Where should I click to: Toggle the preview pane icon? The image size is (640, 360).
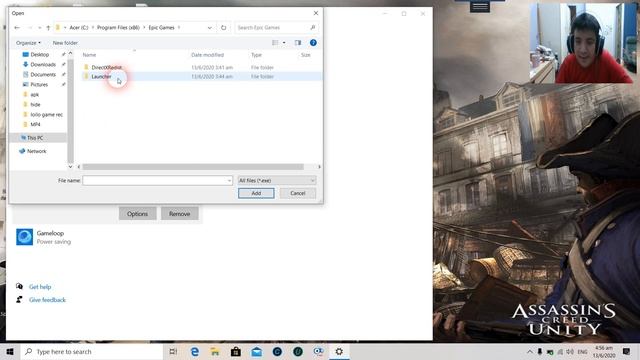298,42
